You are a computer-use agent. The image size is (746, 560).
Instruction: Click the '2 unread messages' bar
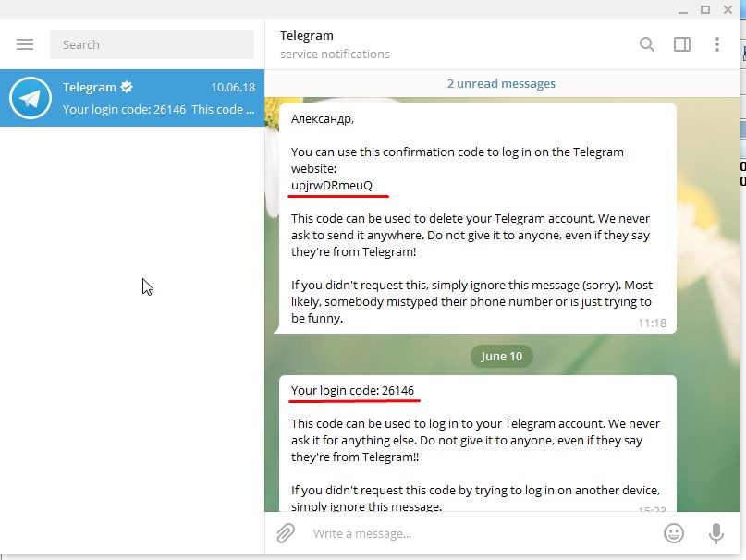(501, 84)
